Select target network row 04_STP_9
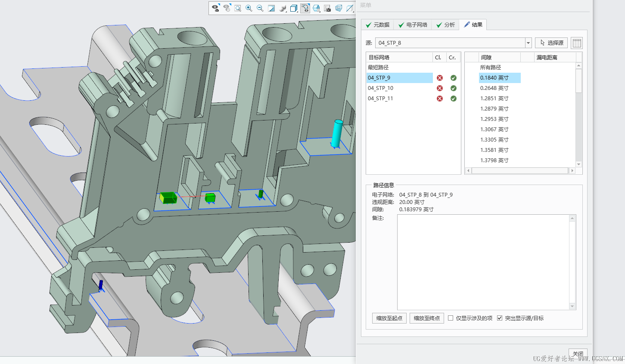This screenshot has width=625, height=364. (399, 78)
